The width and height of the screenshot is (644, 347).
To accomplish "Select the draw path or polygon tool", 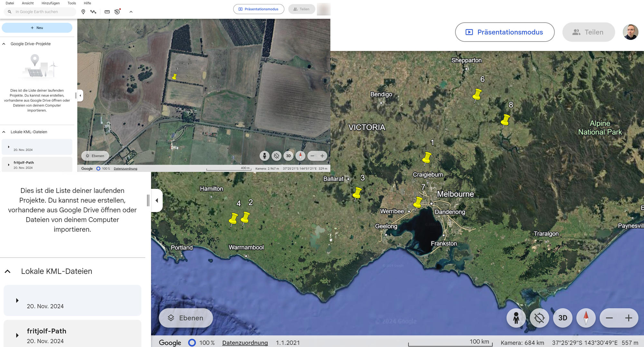I will tap(93, 12).
